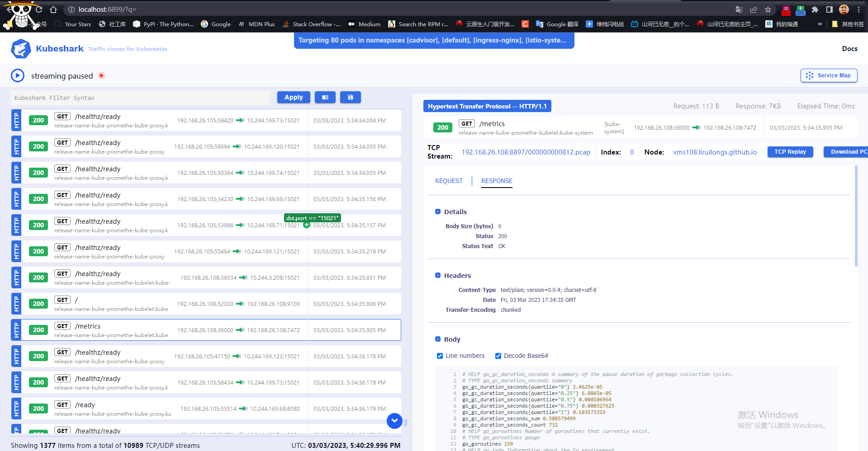Click the Download PCAP button

coord(846,152)
